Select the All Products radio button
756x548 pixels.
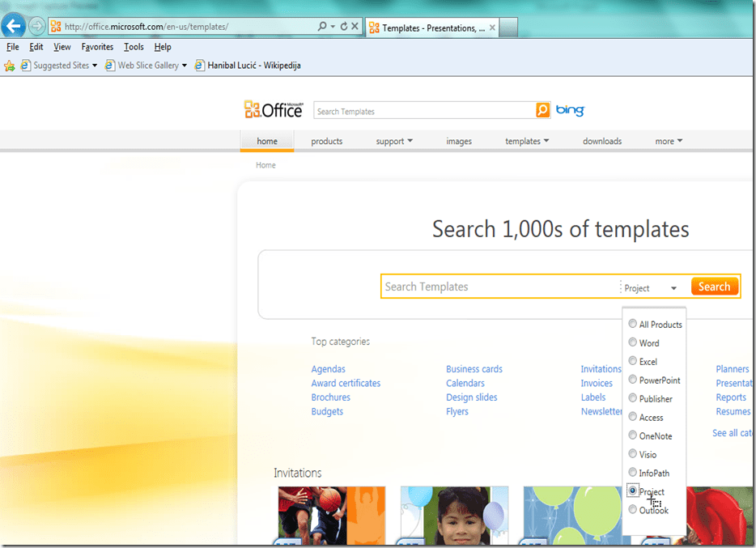[x=633, y=324]
